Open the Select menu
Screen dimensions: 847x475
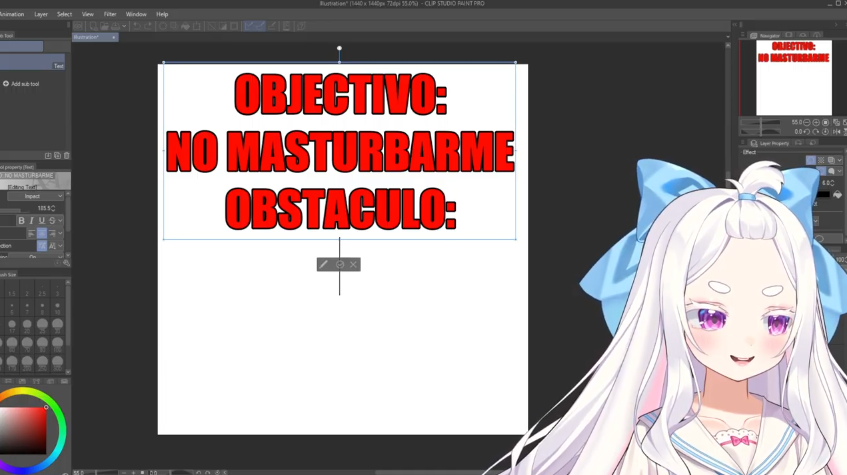coord(64,14)
